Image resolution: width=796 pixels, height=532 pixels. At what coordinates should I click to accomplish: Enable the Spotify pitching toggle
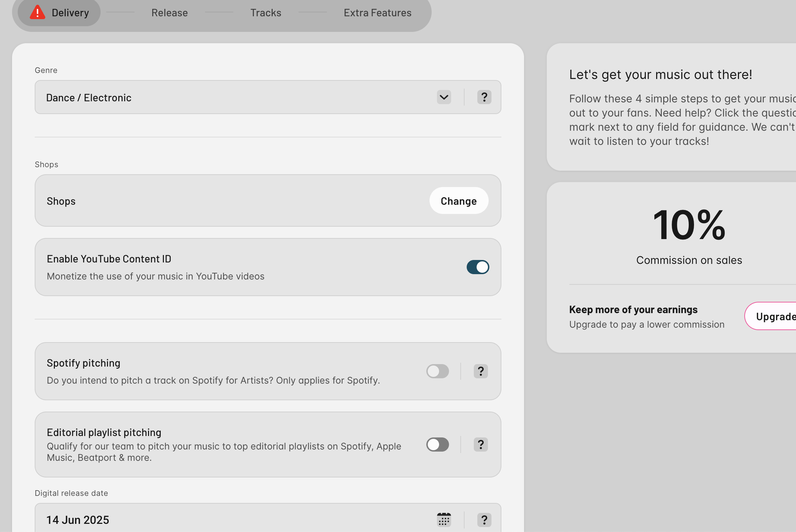point(437,371)
